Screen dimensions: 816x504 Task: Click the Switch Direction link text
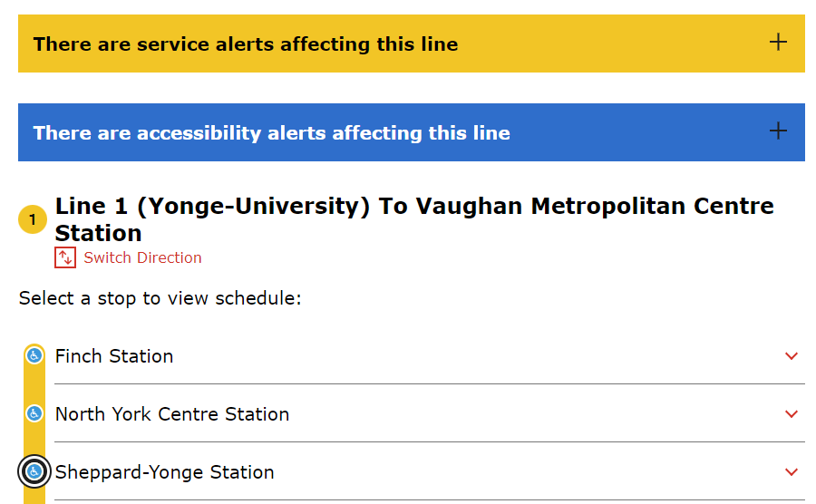(x=143, y=258)
